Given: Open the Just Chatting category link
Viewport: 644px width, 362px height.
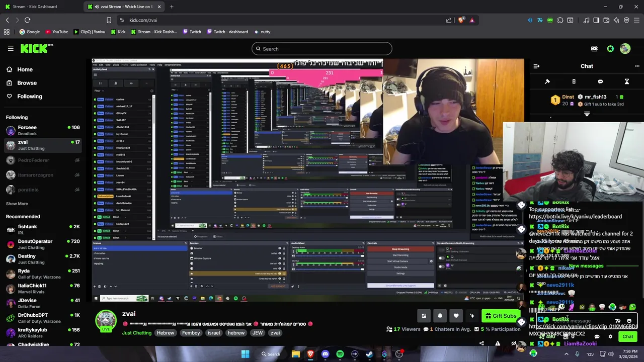Looking at the screenshot, I should tap(136, 333).
